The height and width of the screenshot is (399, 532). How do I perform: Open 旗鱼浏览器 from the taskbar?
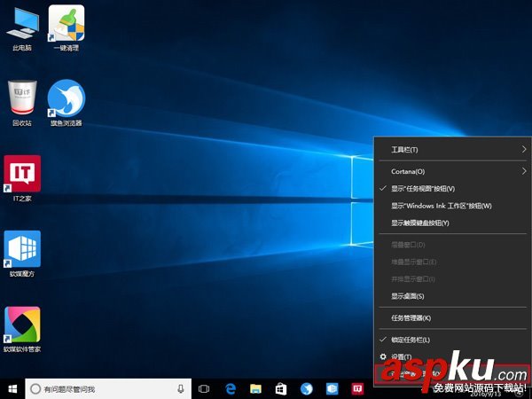point(307,389)
